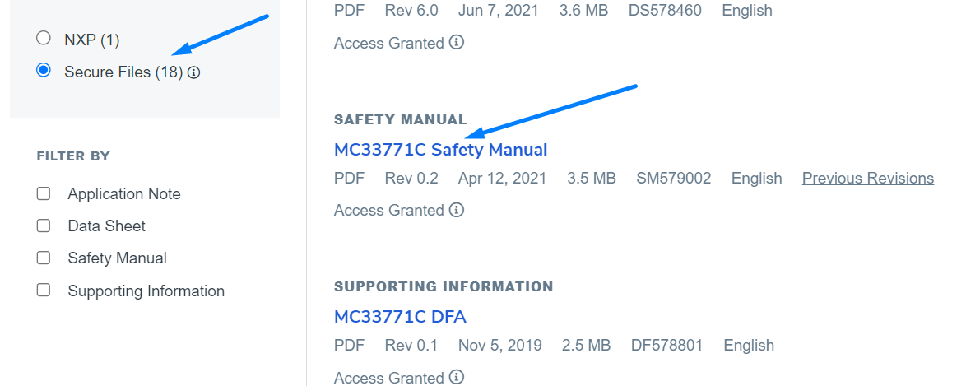Enable the Data Sheet filter checkbox
The height and width of the screenshot is (386, 980).
click(x=44, y=226)
